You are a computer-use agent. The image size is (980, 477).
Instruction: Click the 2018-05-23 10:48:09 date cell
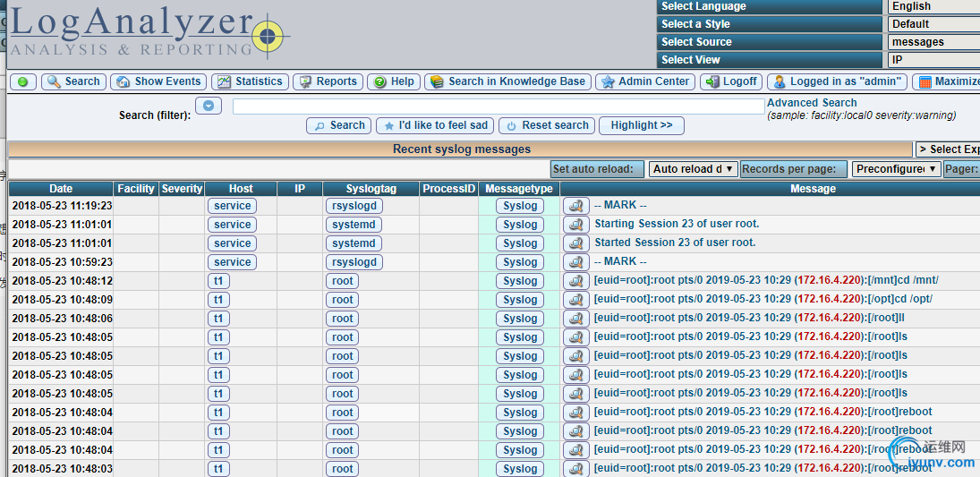click(x=62, y=300)
